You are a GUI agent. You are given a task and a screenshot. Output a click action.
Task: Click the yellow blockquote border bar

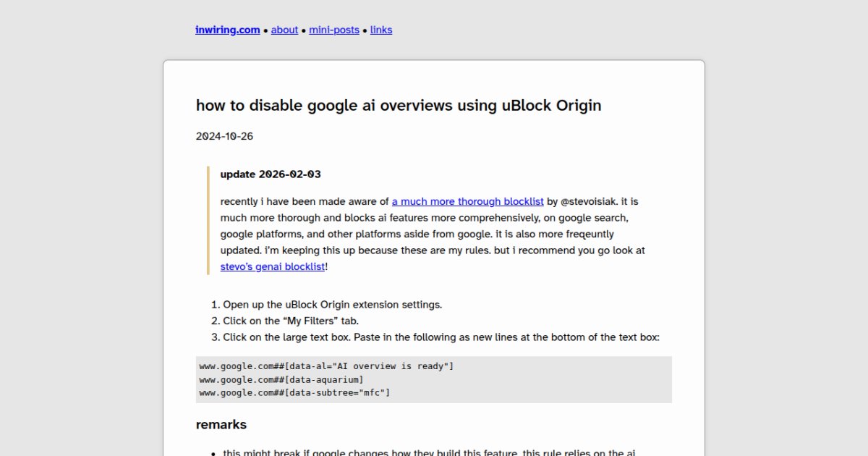tap(210, 217)
